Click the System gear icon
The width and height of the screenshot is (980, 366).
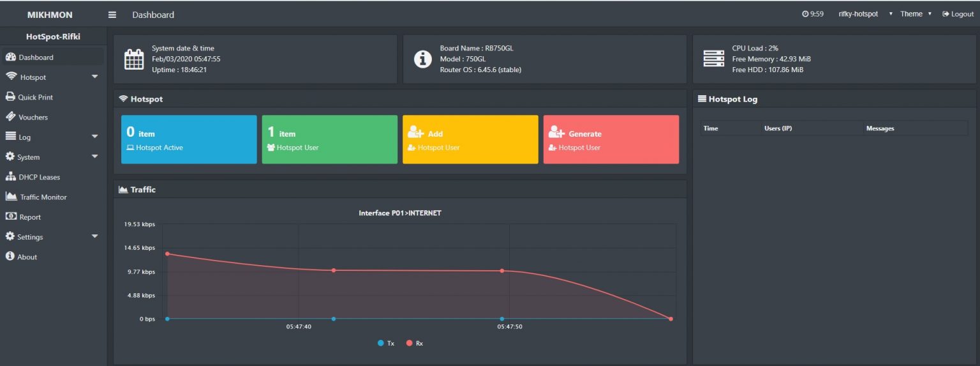pyautogui.click(x=10, y=156)
